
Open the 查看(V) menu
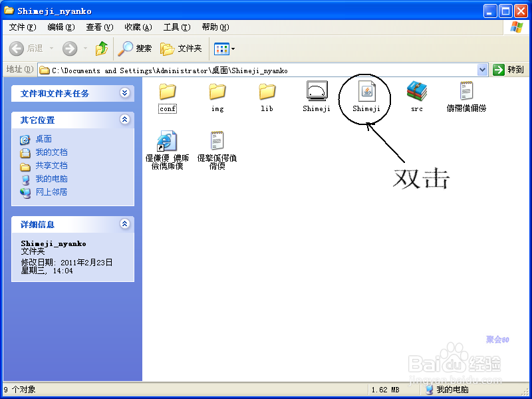[99, 27]
